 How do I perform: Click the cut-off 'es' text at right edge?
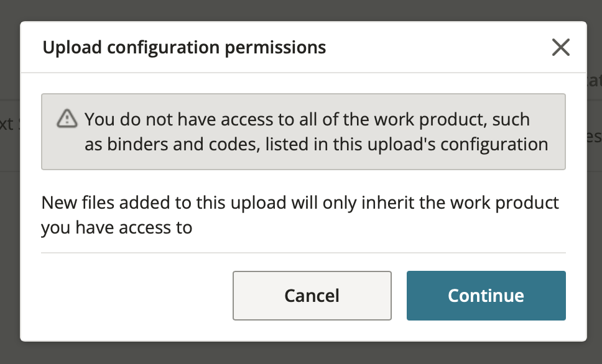pyautogui.click(x=595, y=137)
